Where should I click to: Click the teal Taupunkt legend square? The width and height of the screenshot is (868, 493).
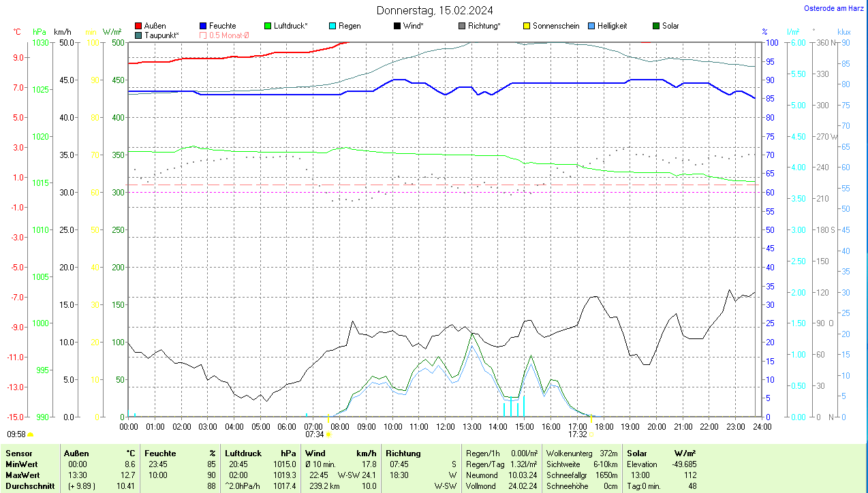[138, 35]
